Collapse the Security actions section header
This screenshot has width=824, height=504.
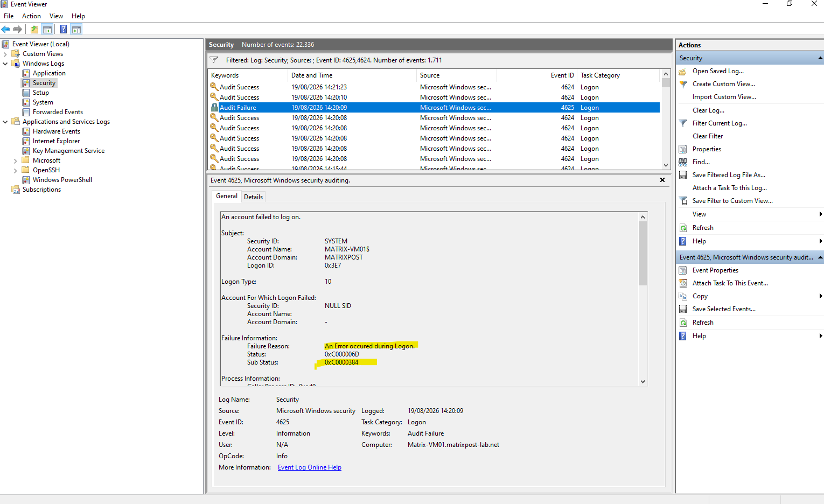click(820, 58)
